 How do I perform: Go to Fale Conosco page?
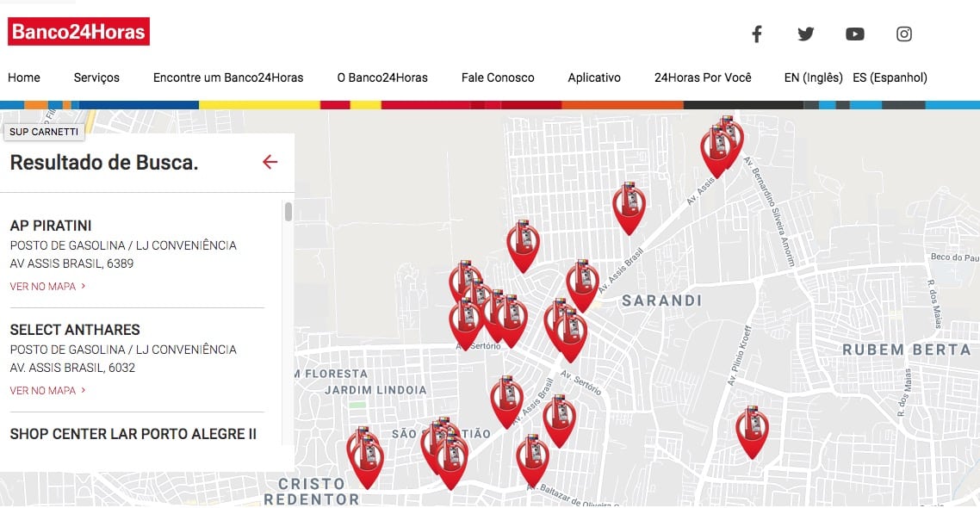(x=498, y=77)
